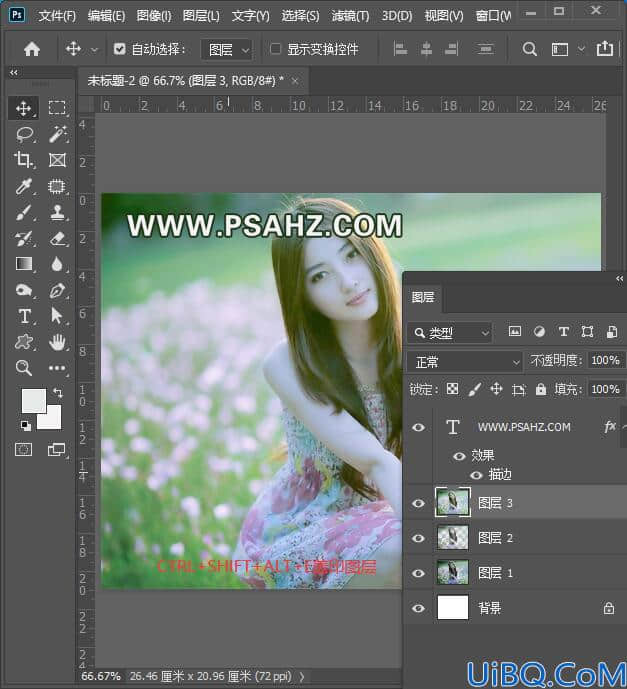Viewport: 627px width, 689px height.
Task: Select the 图层 panel tab
Action: 423,297
